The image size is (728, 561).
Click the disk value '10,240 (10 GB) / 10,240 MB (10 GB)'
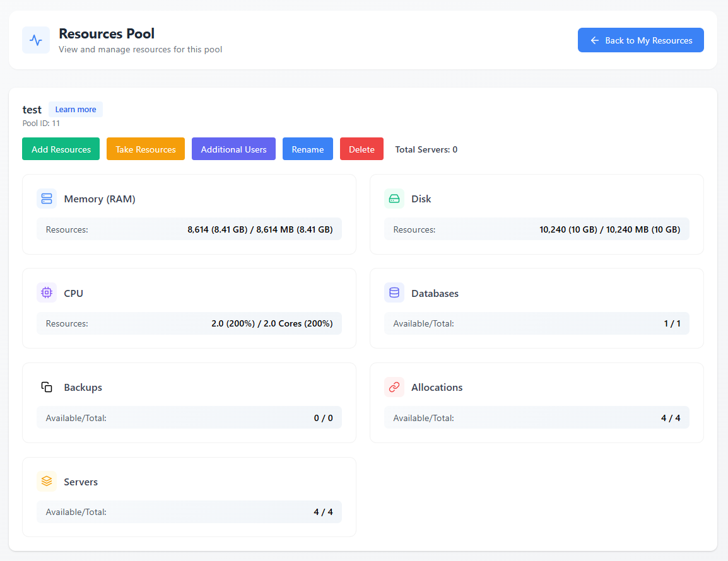pos(609,229)
